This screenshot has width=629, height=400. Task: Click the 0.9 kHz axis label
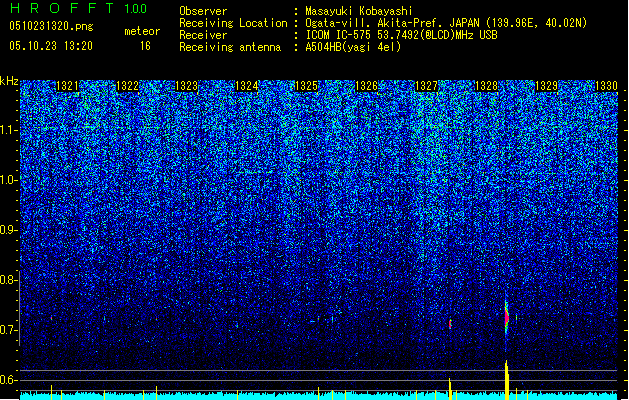(8, 230)
